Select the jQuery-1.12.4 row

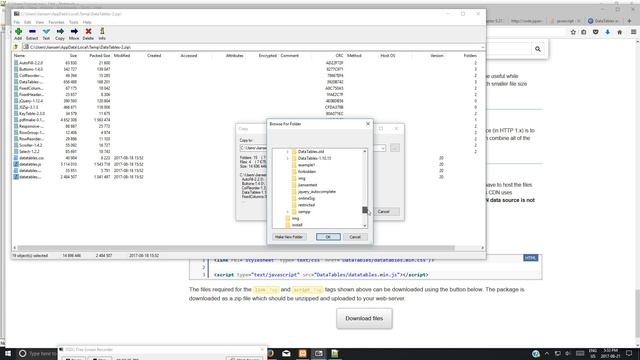point(245,101)
